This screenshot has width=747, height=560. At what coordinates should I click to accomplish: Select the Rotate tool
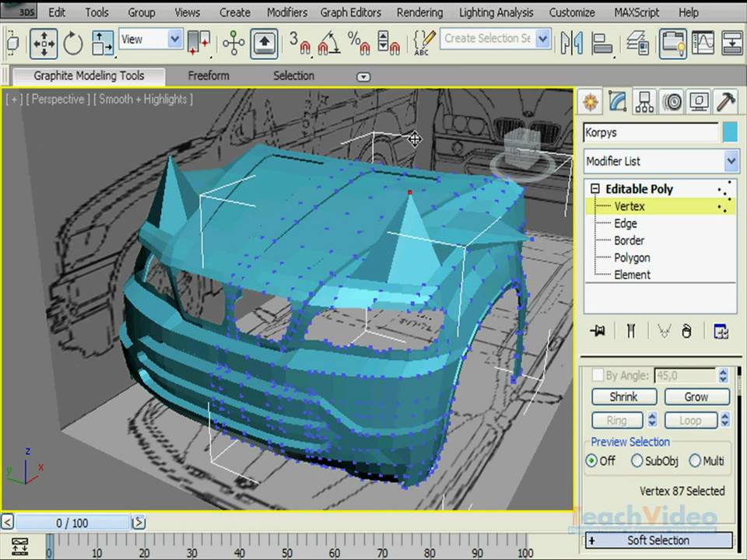click(x=73, y=43)
